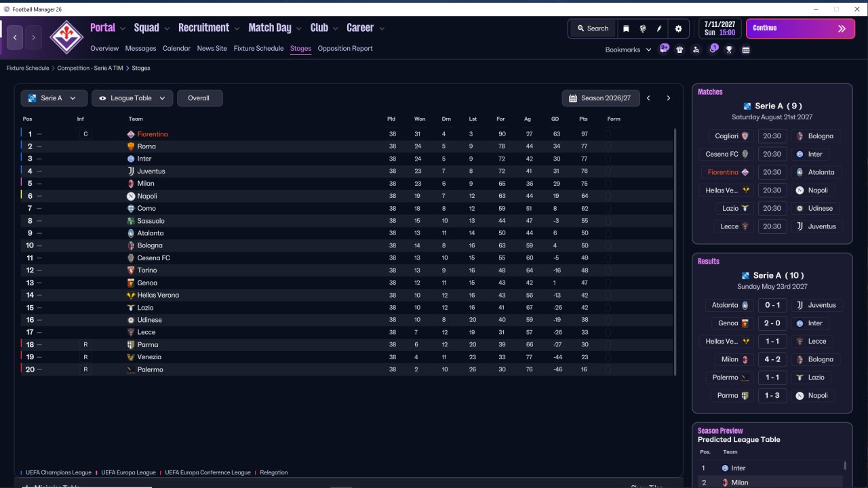The height and width of the screenshot is (488, 868).
Task: Select Atalanta row in the league table
Action: click(347, 233)
